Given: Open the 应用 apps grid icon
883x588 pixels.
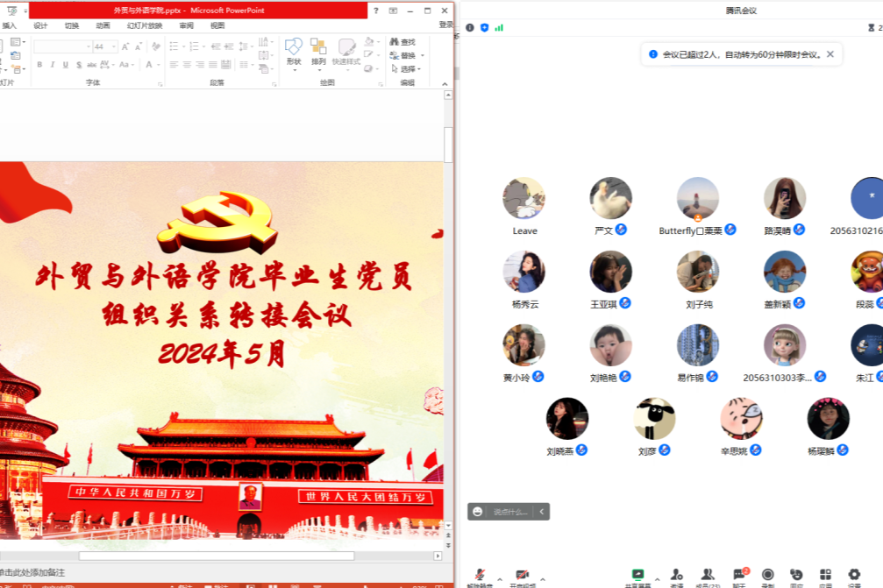Looking at the screenshot, I should (825, 575).
